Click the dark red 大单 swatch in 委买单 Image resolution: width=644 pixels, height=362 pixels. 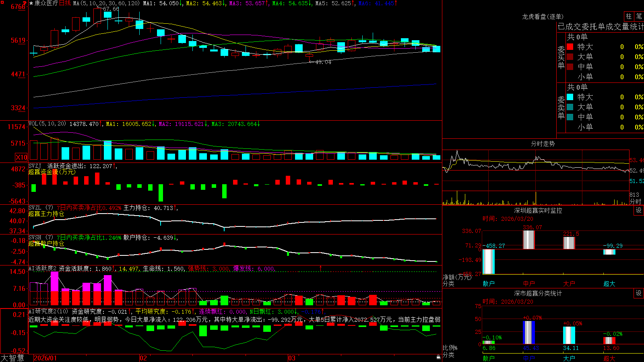click(570, 57)
